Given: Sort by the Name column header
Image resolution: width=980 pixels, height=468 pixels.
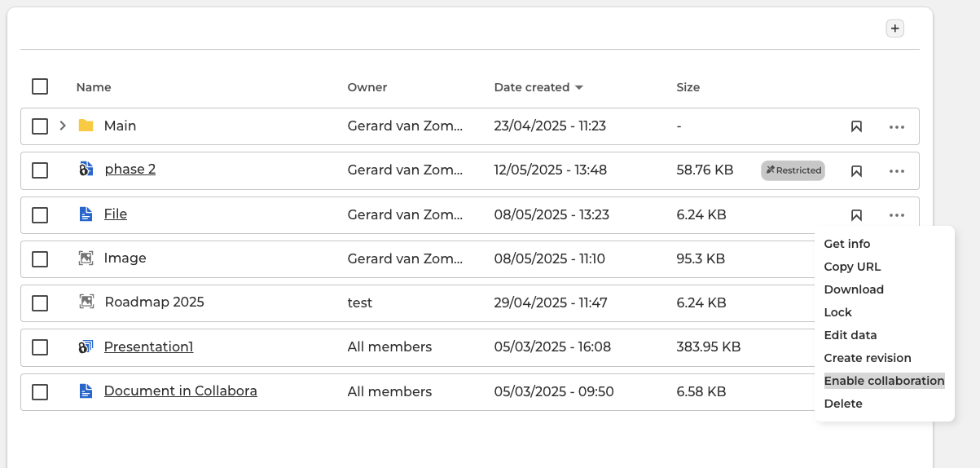Looking at the screenshot, I should [94, 87].
